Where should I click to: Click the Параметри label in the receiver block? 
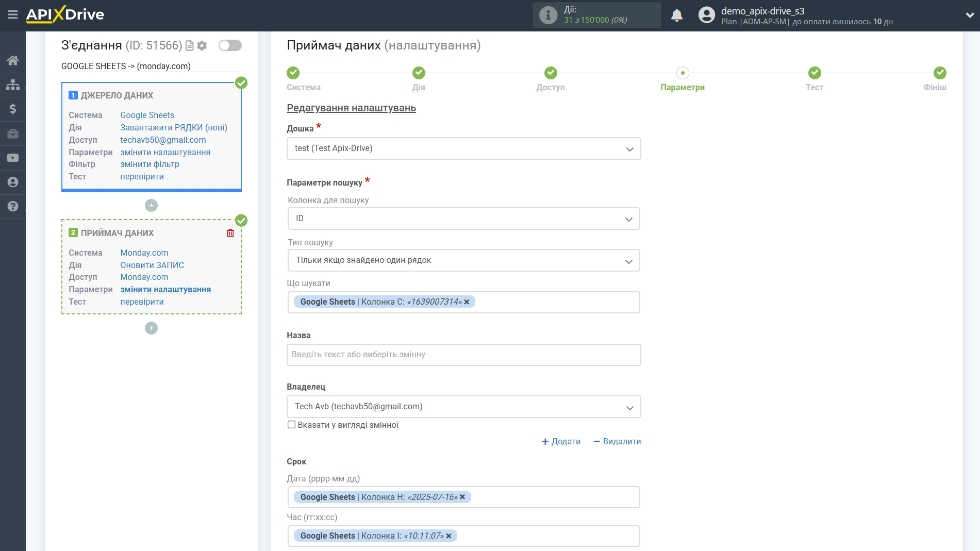(x=91, y=290)
